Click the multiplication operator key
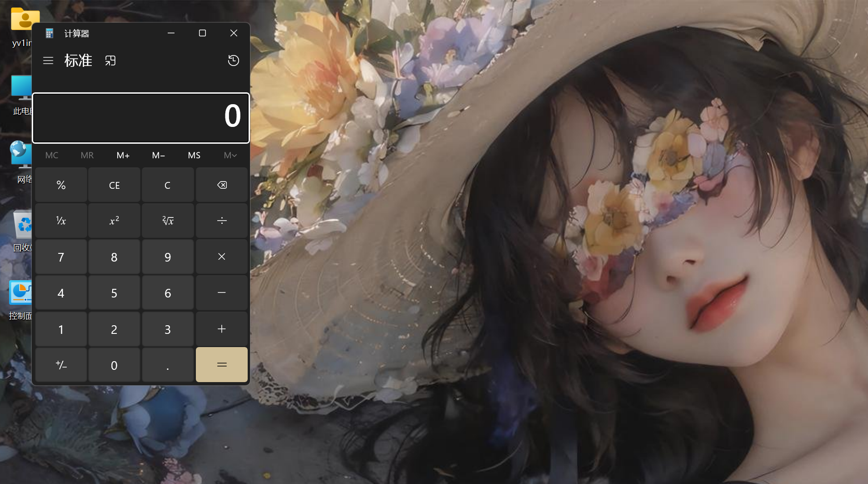The height and width of the screenshot is (484, 868). click(x=221, y=257)
